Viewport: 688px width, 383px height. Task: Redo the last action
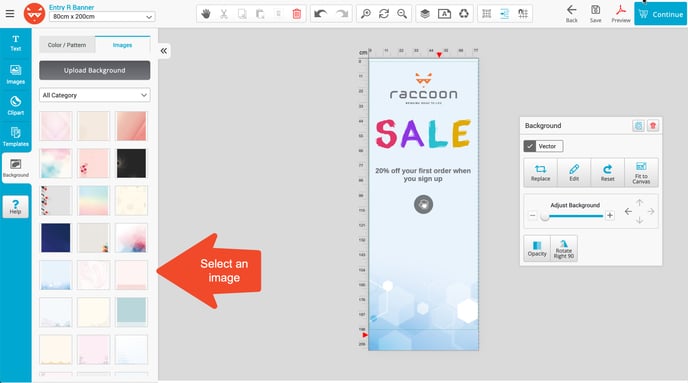(x=342, y=14)
